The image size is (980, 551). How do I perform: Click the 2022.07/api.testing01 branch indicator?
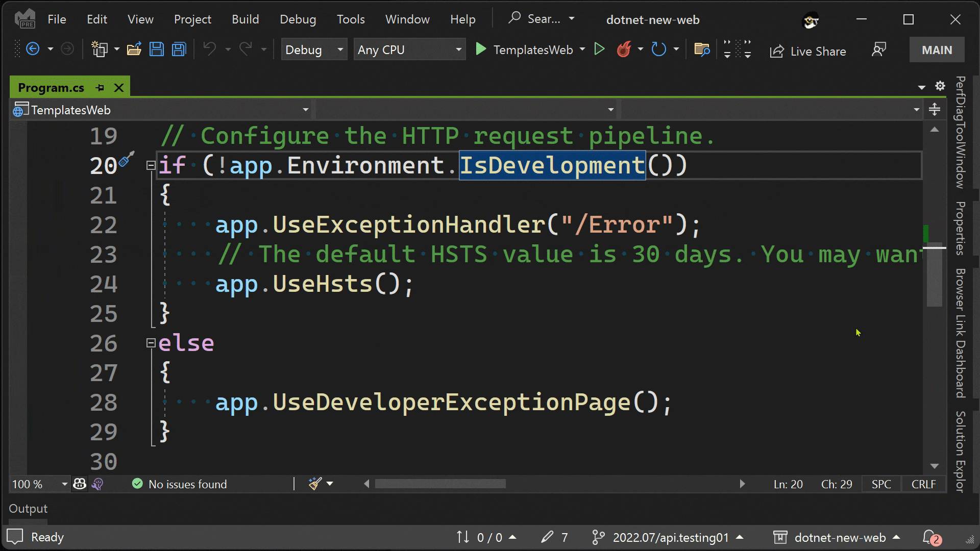[669, 537]
